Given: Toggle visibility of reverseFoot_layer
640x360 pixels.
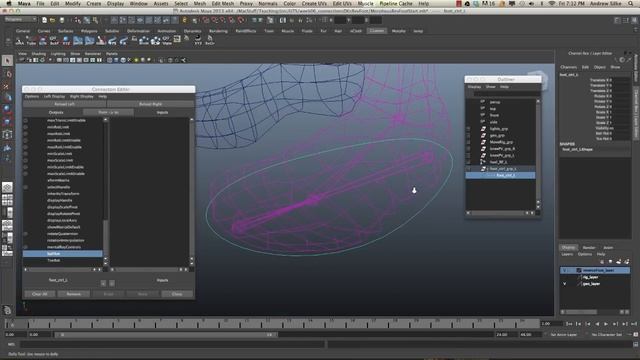Looking at the screenshot, I should [565, 270].
